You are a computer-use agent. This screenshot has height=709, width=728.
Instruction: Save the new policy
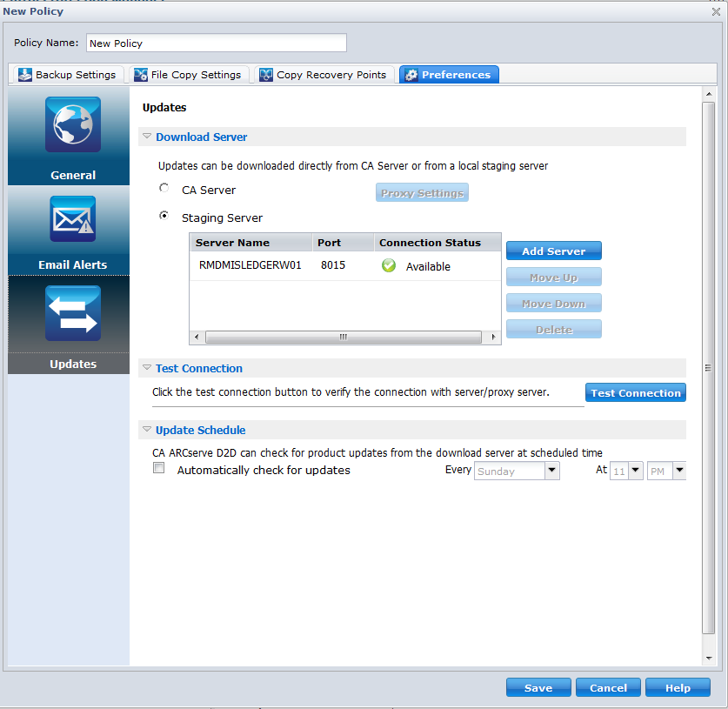[x=538, y=686]
